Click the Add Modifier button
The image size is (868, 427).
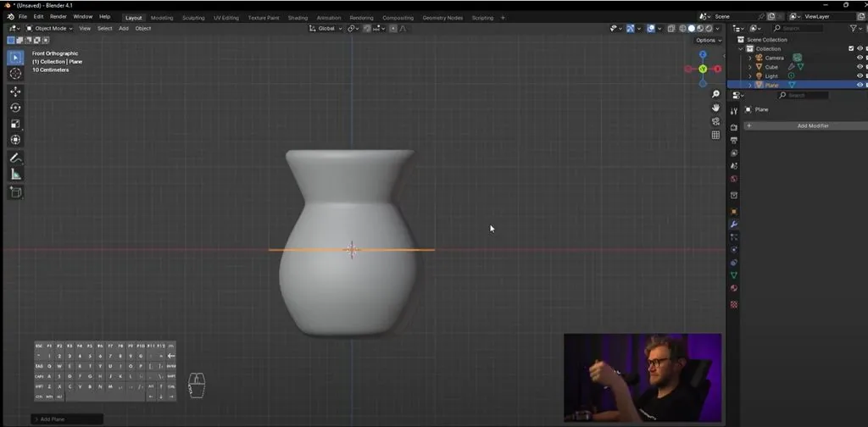(805, 126)
